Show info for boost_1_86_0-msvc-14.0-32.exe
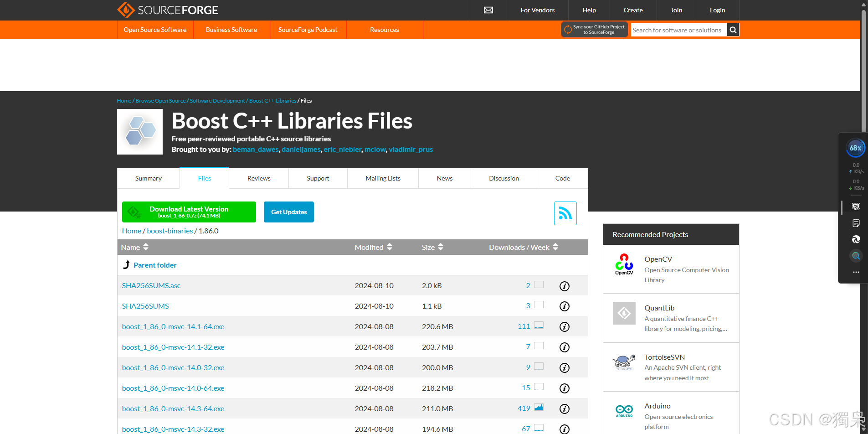Screen dimensions: 868x434 [x=564, y=368]
